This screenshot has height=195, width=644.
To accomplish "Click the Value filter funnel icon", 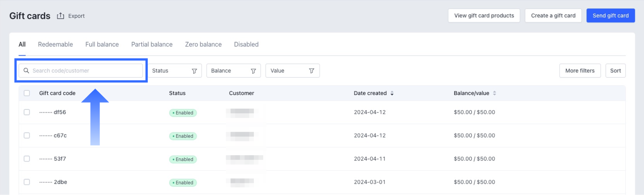I will click(x=311, y=71).
